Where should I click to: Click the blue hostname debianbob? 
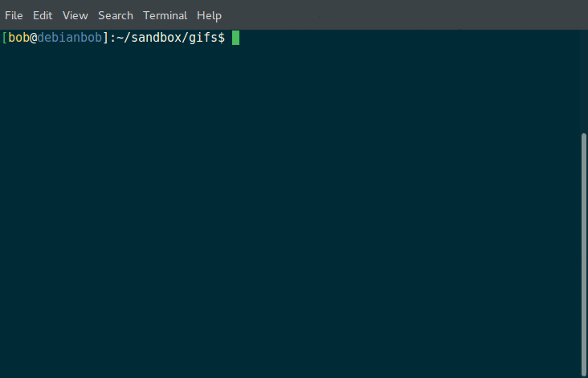coord(69,38)
